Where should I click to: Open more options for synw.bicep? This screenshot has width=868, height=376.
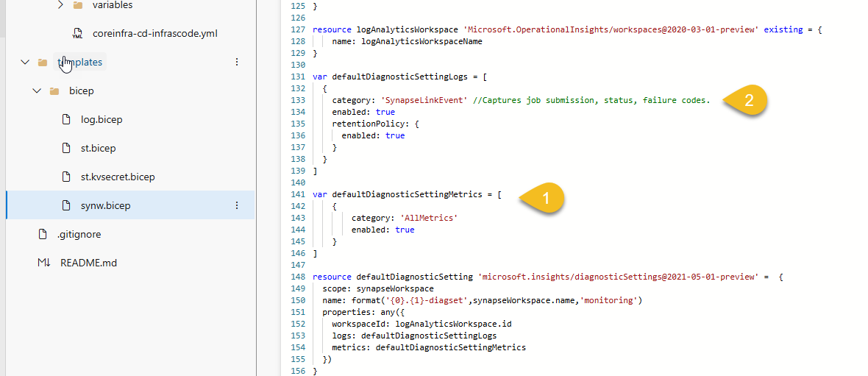(237, 205)
